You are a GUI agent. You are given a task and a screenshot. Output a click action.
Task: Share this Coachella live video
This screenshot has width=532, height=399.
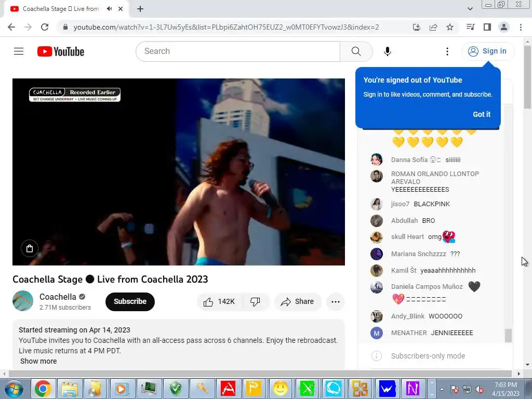pos(298,302)
